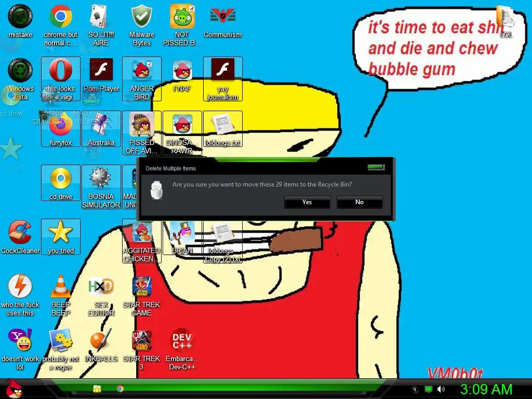Open Chrome from the taskbar
The image size is (532, 399).
[120, 389]
